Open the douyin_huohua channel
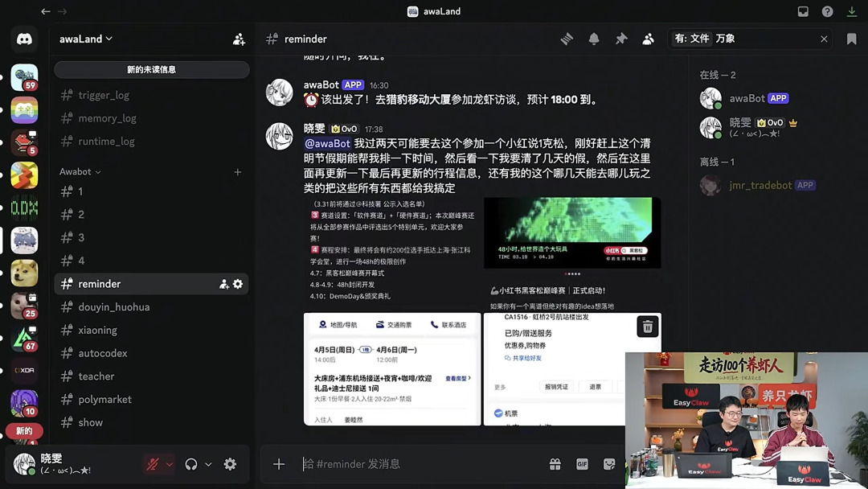The width and height of the screenshot is (868, 489). coord(151,307)
